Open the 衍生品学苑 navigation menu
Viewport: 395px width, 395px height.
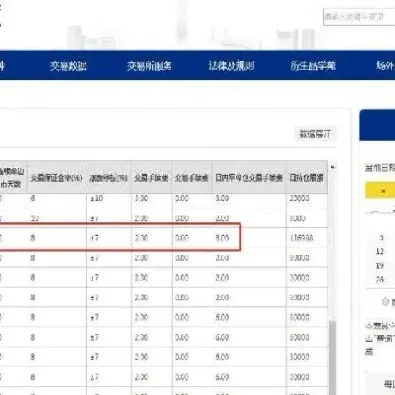tap(313, 66)
